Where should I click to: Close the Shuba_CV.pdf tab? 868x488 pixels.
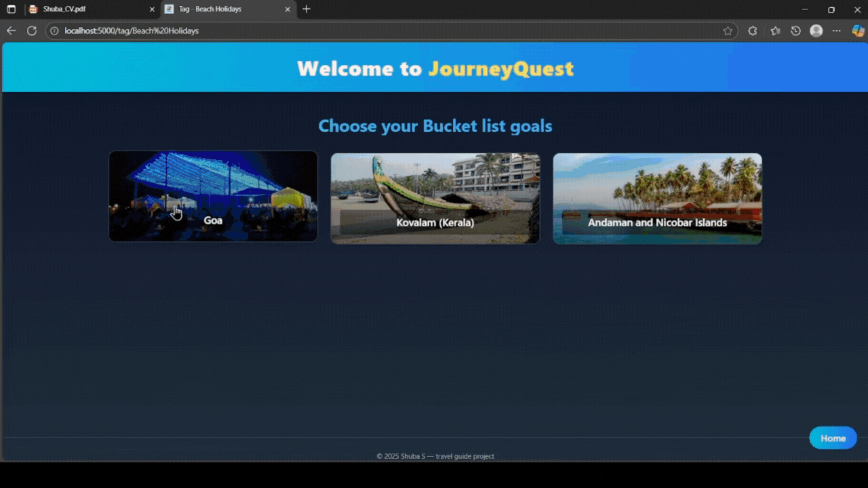[x=152, y=9]
